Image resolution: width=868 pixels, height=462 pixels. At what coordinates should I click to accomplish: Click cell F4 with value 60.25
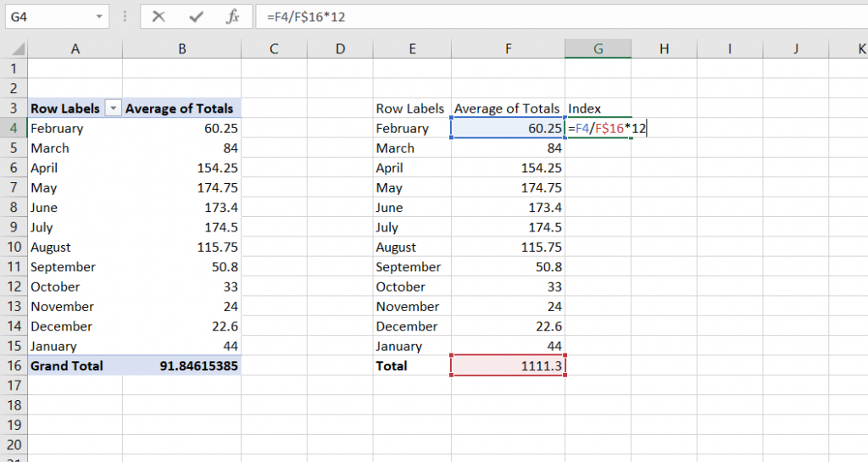[508, 129]
